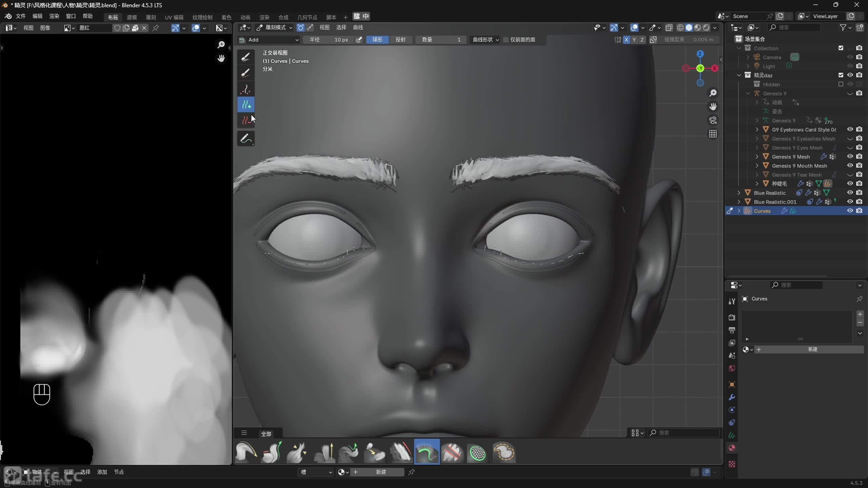Viewport: 868px width, 488px height.
Task: Open the Add brush selector dropdown
Action: pyautogui.click(x=269, y=40)
